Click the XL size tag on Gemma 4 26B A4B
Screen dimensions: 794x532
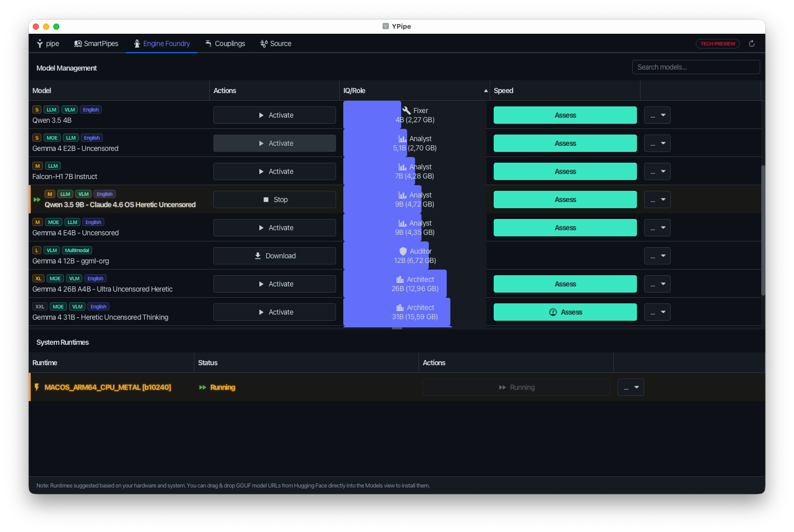(x=38, y=279)
